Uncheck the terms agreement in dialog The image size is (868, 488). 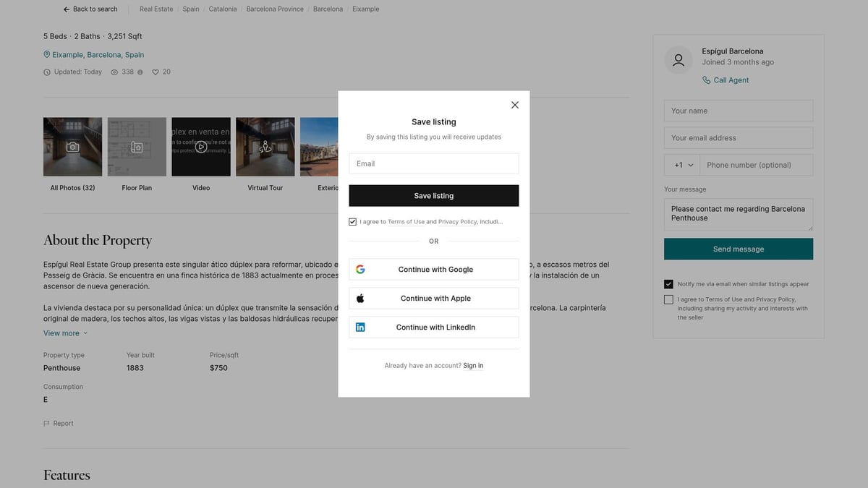point(353,222)
